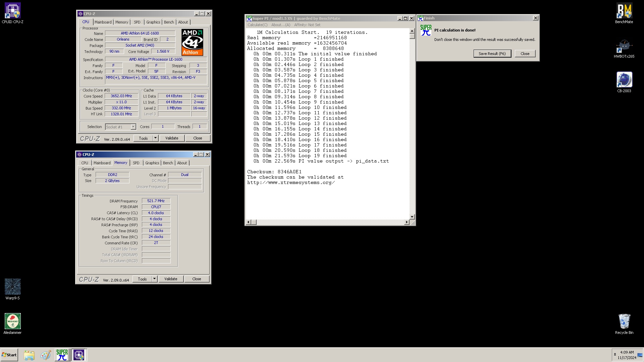Click the Checksum: 8346A0E1 line
The height and width of the screenshot is (362, 644).
pyautogui.click(x=274, y=172)
